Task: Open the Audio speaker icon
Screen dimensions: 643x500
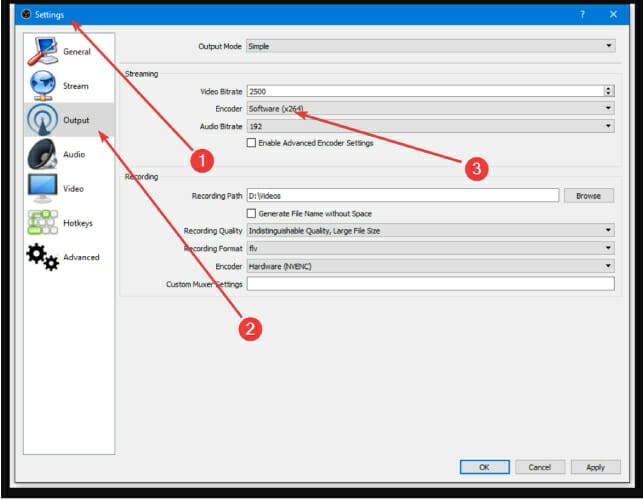Action: (42, 154)
